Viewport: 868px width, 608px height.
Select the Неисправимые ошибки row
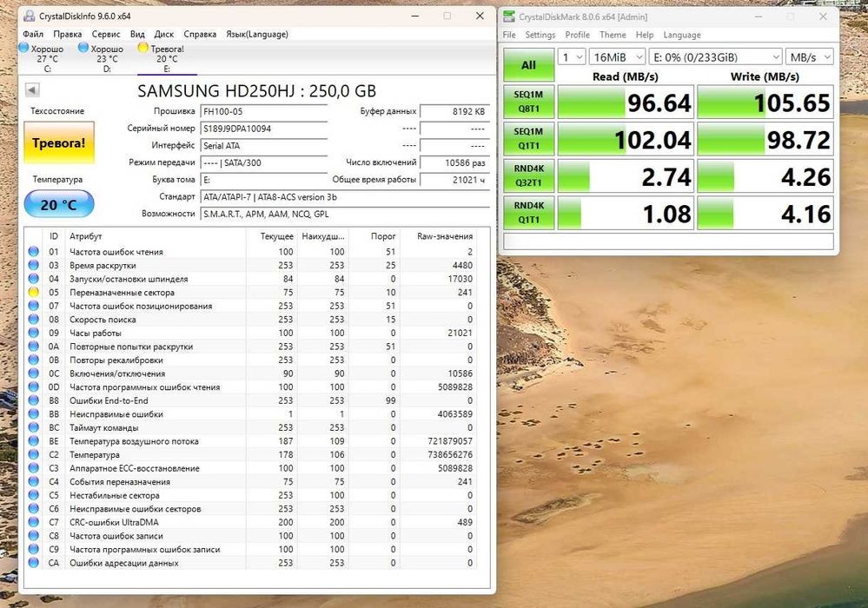[x=251, y=413]
